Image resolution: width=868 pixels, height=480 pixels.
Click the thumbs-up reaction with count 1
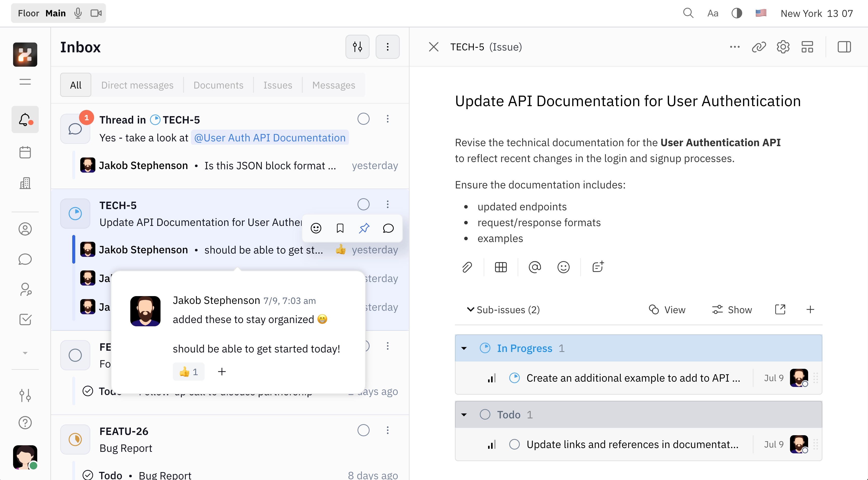click(188, 372)
